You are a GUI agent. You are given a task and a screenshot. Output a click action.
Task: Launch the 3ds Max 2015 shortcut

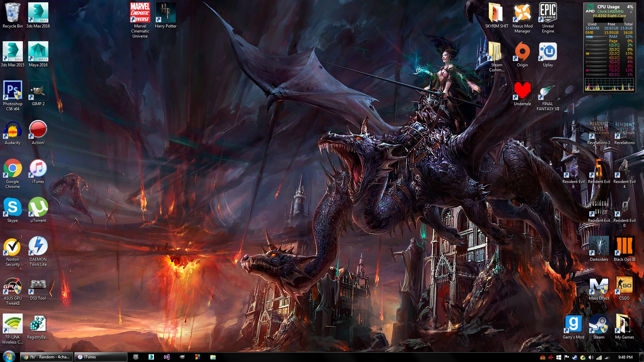[13, 54]
